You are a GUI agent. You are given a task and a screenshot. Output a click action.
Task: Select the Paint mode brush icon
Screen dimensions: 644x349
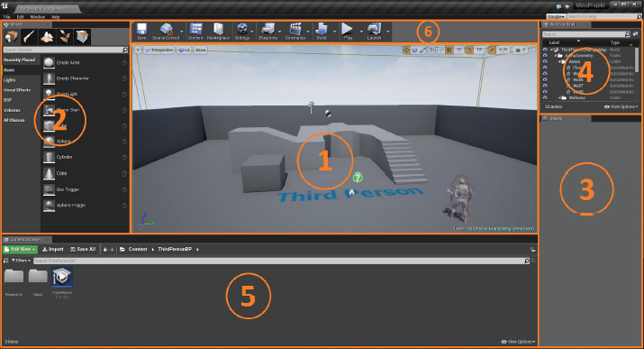point(29,37)
